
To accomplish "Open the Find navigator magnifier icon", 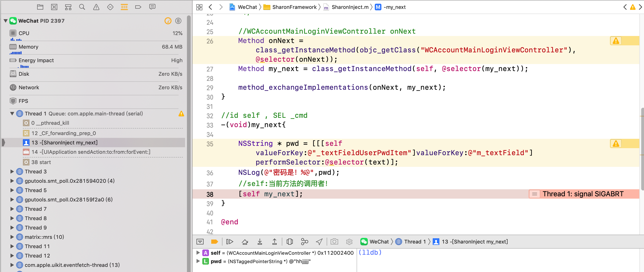I will point(82,7).
